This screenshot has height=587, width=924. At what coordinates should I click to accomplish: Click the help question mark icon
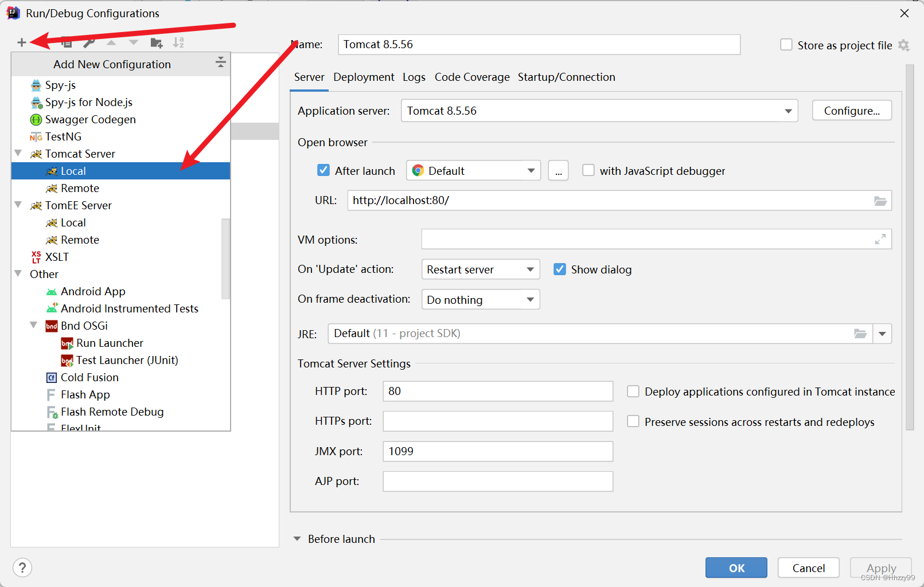[x=22, y=568]
